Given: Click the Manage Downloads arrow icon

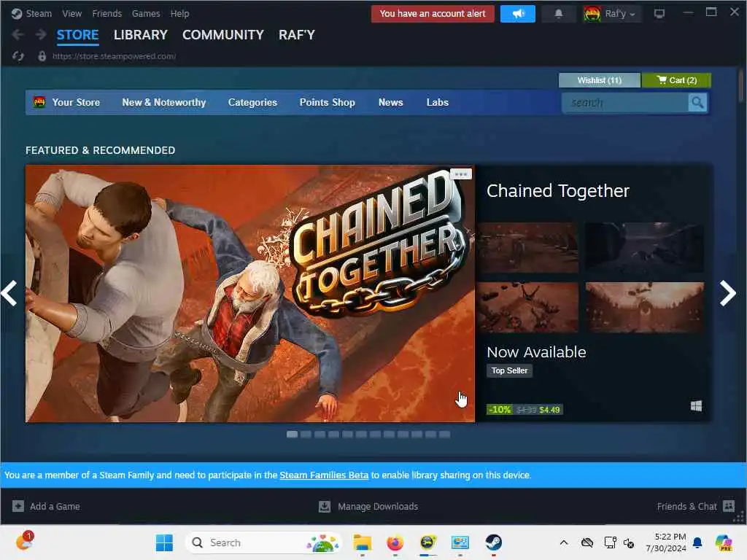Looking at the screenshot, I should point(325,506).
